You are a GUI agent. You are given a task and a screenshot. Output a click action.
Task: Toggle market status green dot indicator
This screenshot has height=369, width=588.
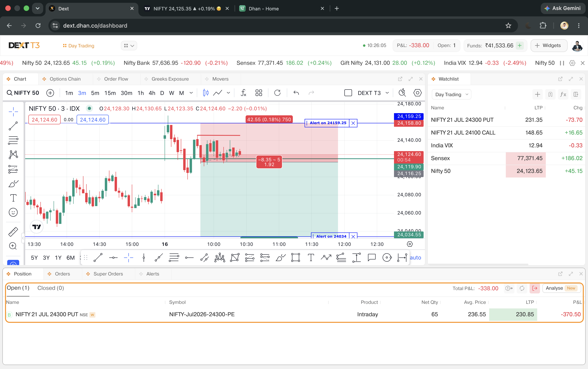point(90,108)
